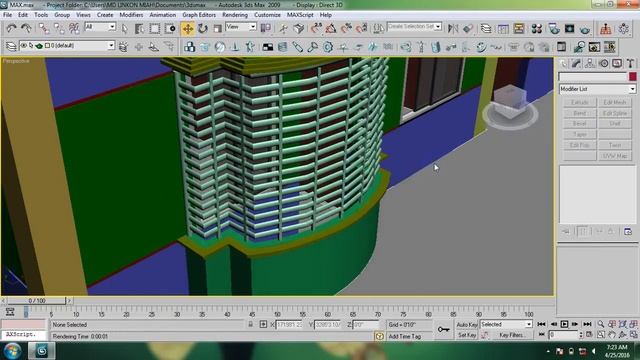The image size is (640, 360).
Task: Click the Mirror tool icon
Action: coord(453,28)
